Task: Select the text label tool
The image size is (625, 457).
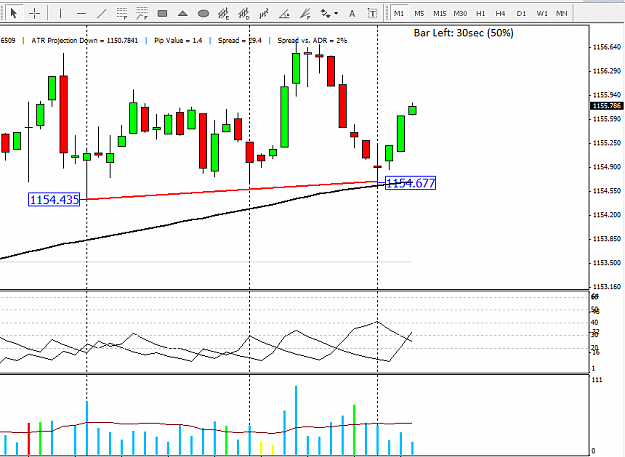Action: click(372, 14)
